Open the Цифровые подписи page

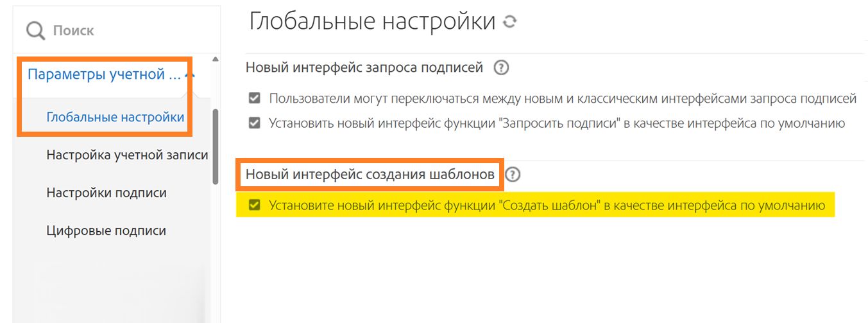(106, 231)
